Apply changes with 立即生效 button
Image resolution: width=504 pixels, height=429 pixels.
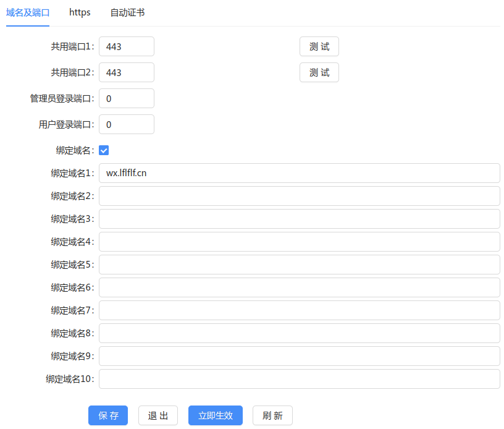point(215,415)
